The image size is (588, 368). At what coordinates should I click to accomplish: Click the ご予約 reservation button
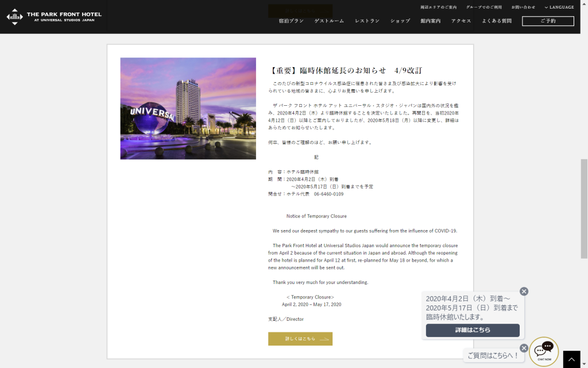click(548, 21)
